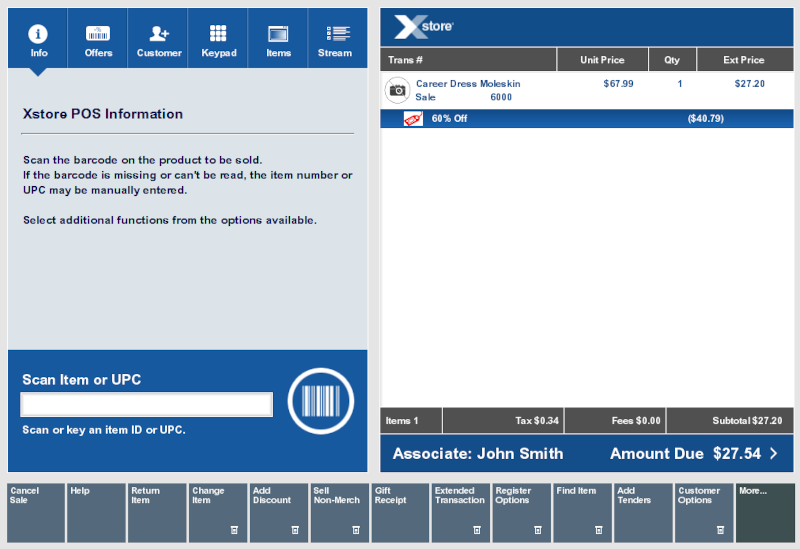
Task: Click the camera icon beside Career Dress Moleskin
Action: 397,90
